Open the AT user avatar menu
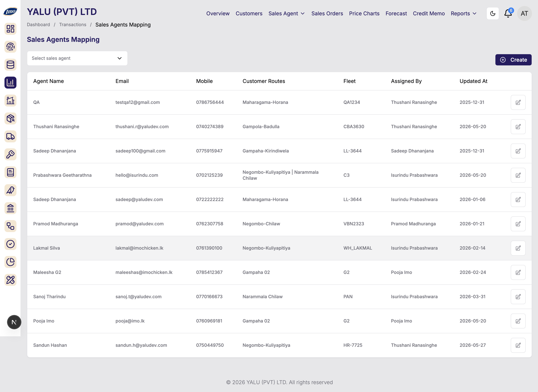Screen dimensions: 538x392 524,13
